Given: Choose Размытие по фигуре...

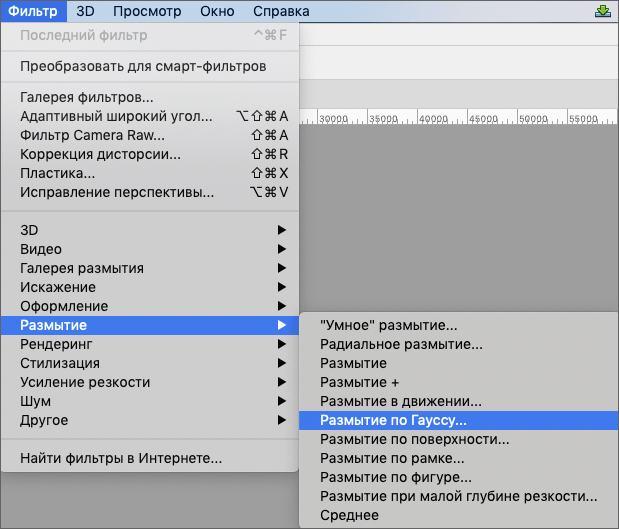Looking at the screenshot, I should point(459,477).
